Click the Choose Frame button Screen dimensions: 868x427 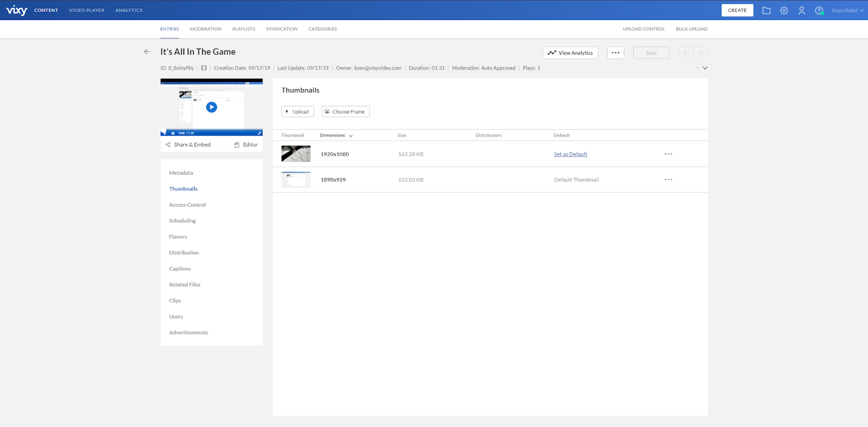click(345, 112)
